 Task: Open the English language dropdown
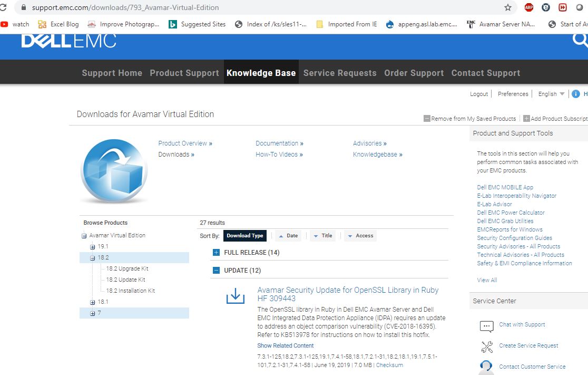click(551, 93)
